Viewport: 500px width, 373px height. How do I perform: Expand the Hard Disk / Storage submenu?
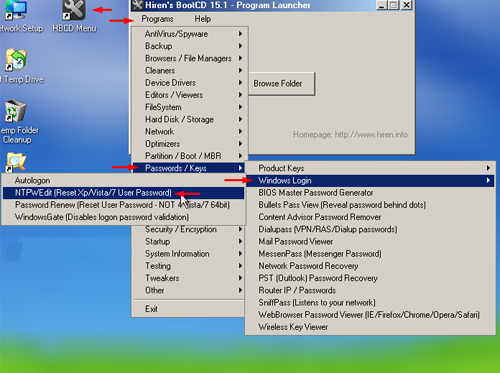[x=190, y=119]
